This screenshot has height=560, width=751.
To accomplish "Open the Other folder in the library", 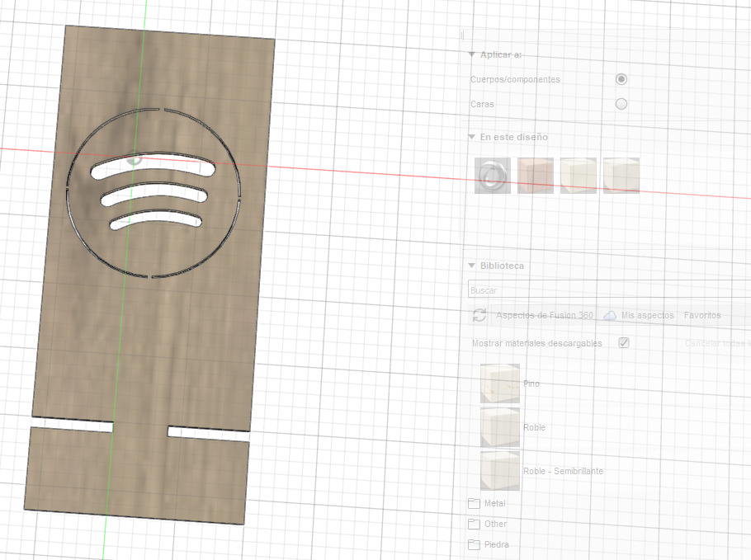I will point(487,524).
